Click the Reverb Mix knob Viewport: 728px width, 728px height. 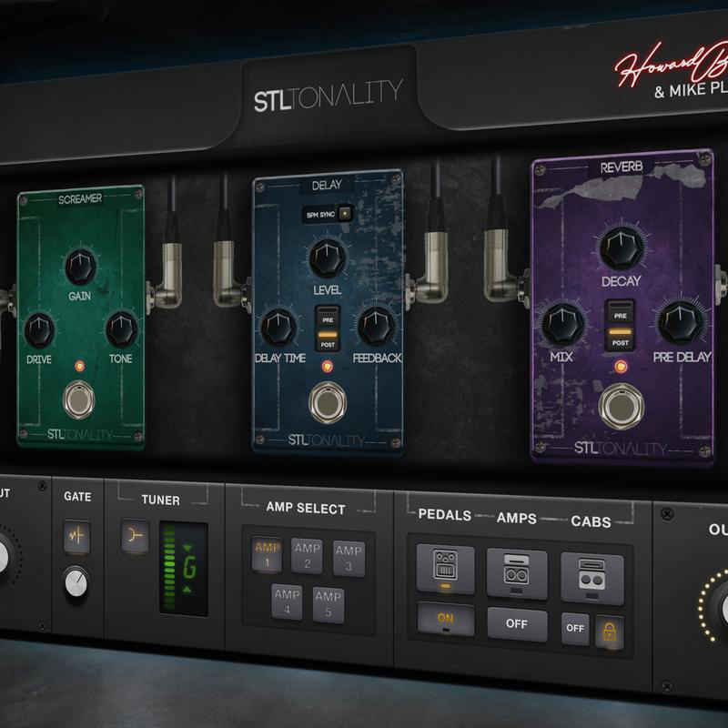[563, 324]
